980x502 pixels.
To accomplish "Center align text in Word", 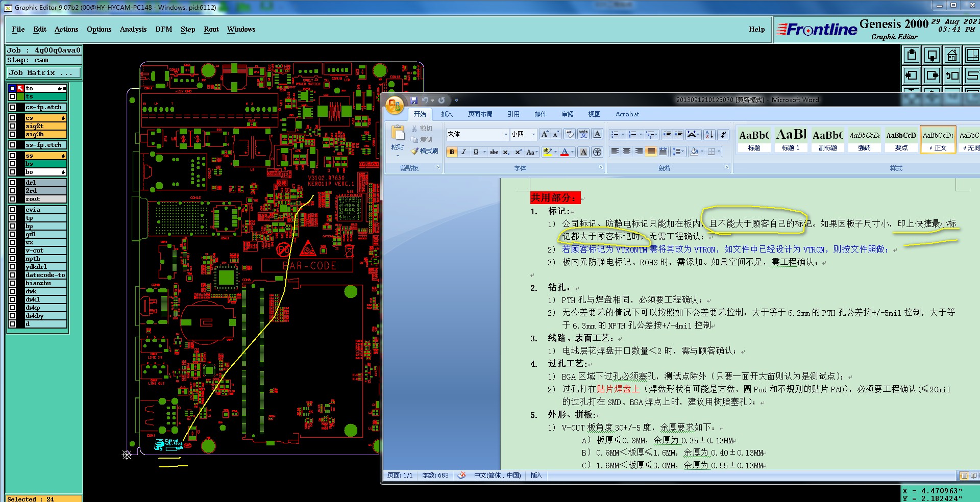I will point(627,152).
